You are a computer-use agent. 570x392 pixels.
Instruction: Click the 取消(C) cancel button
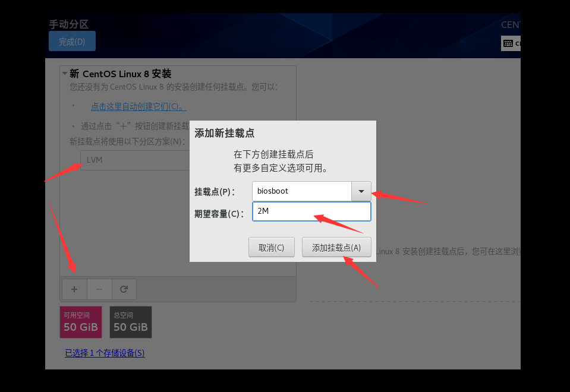click(x=272, y=248)
